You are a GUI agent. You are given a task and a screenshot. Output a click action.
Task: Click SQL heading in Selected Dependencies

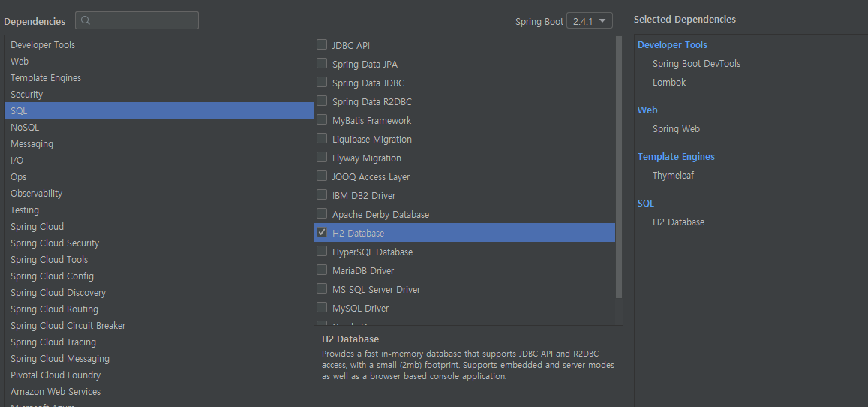645,203
